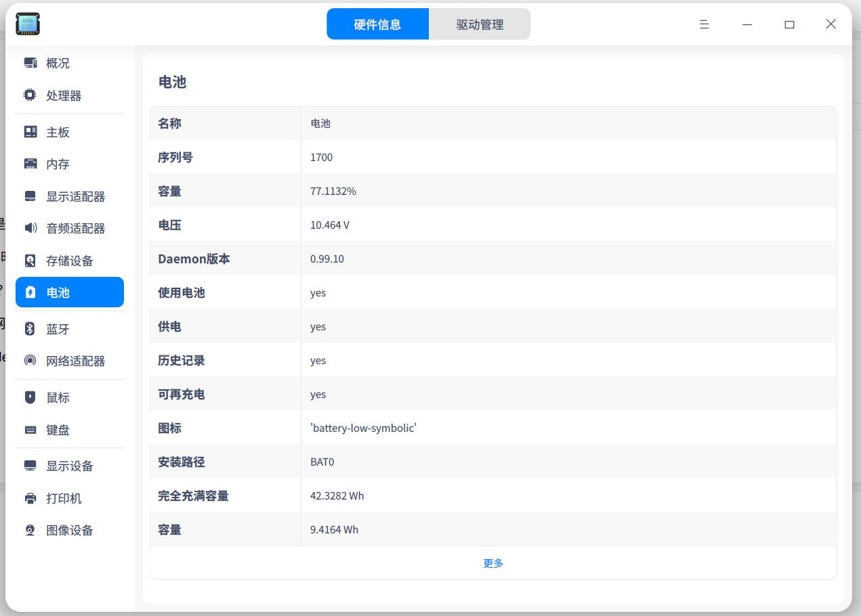View 存储设备 storage devices
Screen dimensions: 861x616
(x=68, y=261)
